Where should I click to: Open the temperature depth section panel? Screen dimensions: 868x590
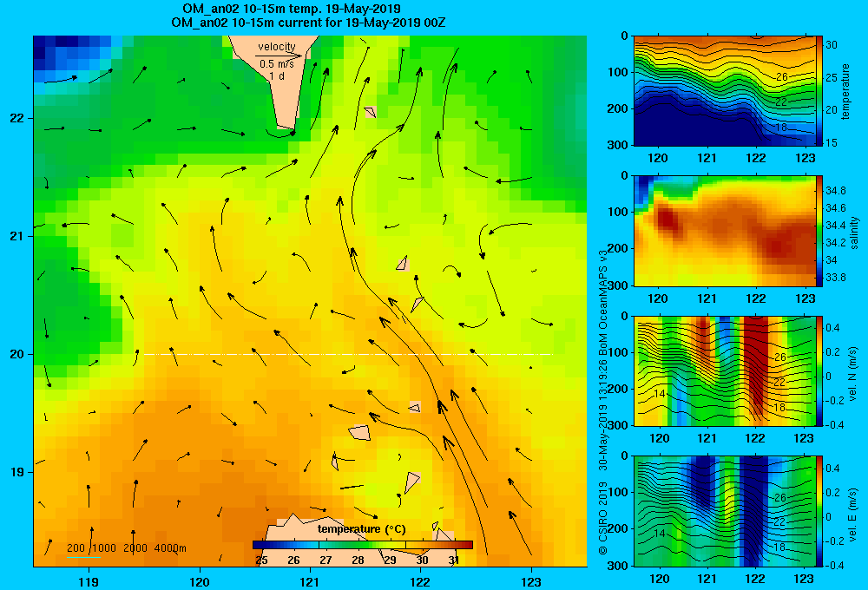point(725,91)
